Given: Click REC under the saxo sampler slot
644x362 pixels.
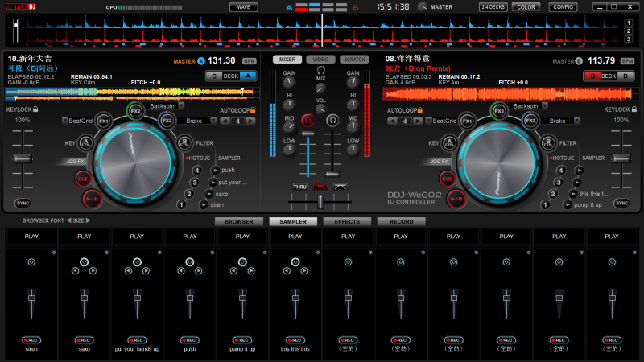Looking at the screenshot, I should 85,340.
